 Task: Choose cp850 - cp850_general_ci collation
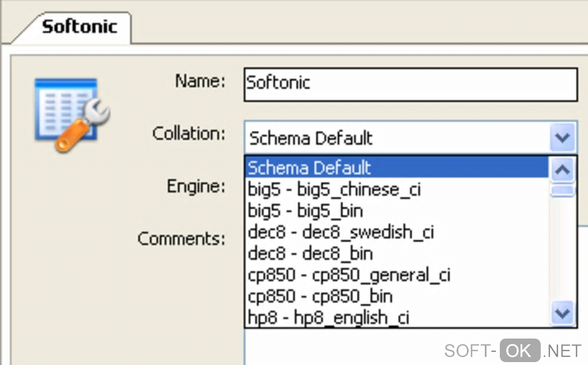(349, 275)
